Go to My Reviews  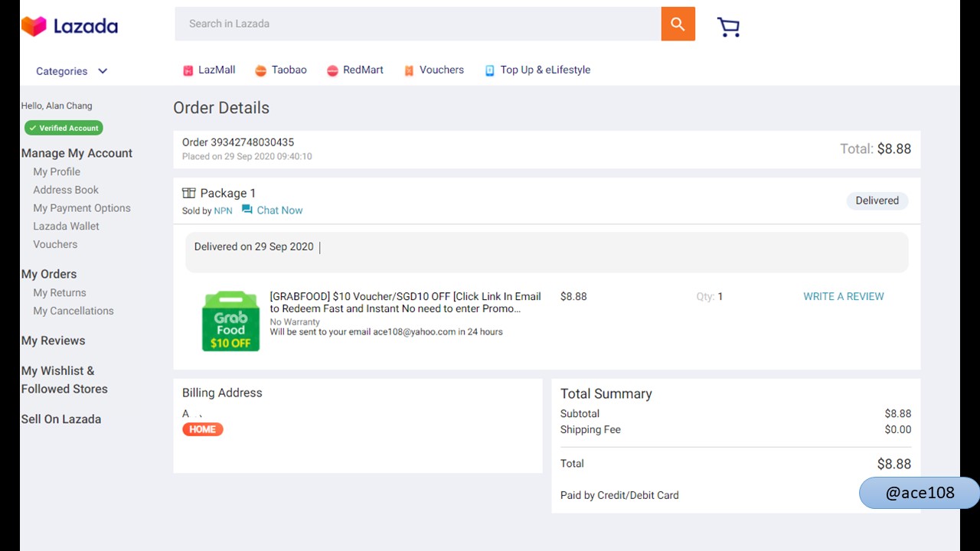[53, 341]
